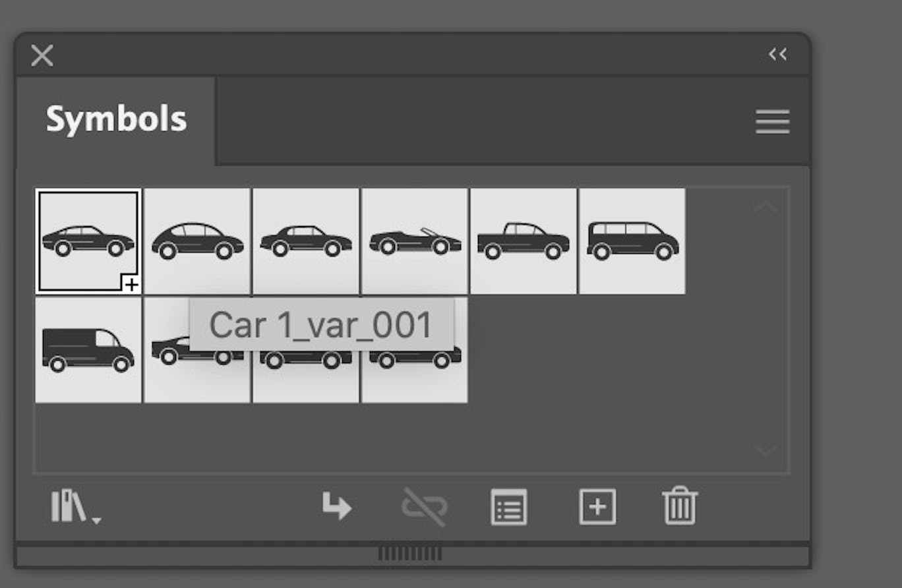Click the Place Symbol Instance icon
Screen dimensions: 902x588
pos(336,506)
